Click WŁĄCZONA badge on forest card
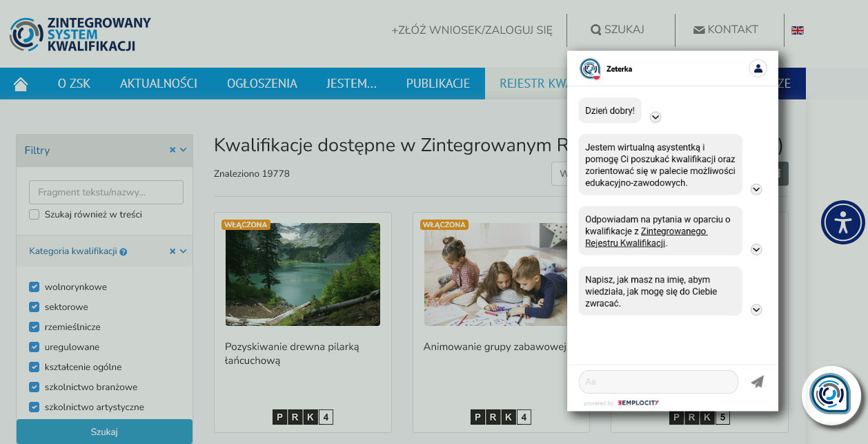Image resolution: width=868 pixels, height=444 pixels. click(246, 225)
